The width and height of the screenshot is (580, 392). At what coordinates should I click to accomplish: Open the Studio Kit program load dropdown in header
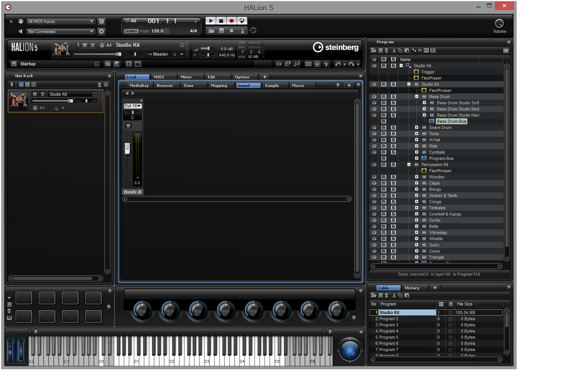182,45
